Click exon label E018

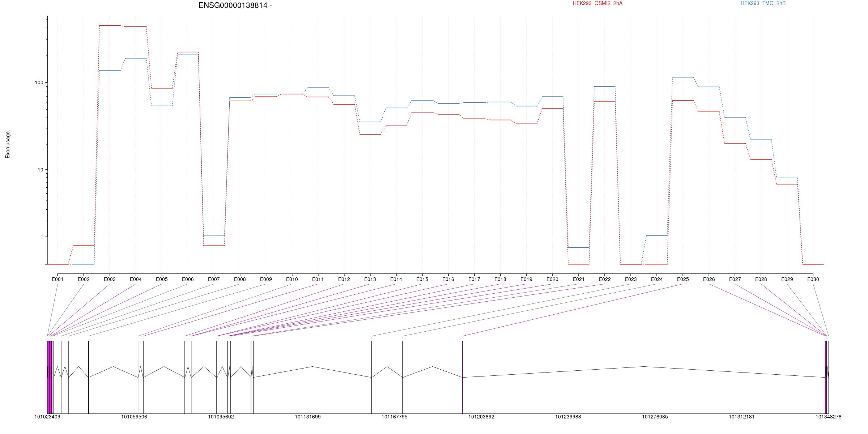pos(500,279)
